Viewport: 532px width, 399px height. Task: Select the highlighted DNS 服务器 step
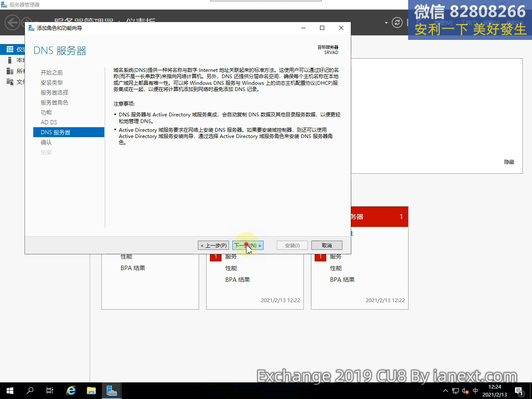(x=69, y=132)
